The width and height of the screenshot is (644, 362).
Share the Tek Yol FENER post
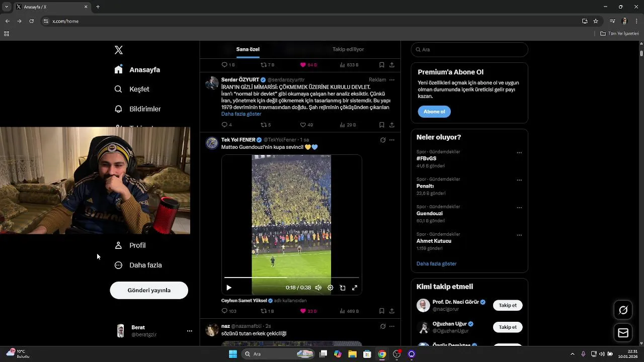click(x=392, y=311)
